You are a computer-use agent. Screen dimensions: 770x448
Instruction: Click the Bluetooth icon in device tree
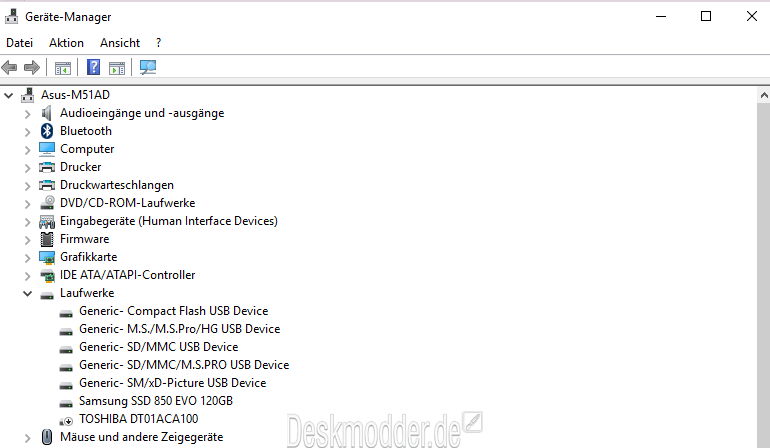[x=47, y=131]
